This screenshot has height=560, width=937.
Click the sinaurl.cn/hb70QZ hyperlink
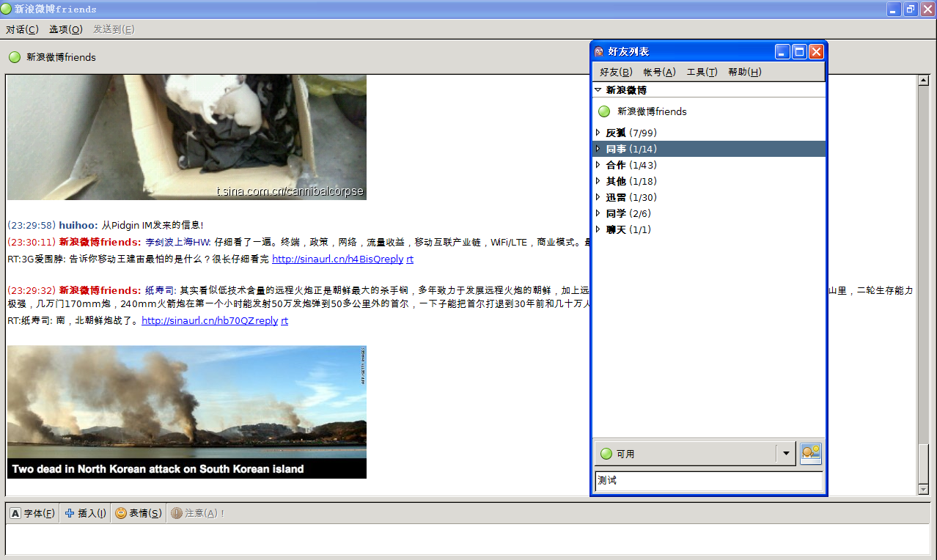click(199, 320)
